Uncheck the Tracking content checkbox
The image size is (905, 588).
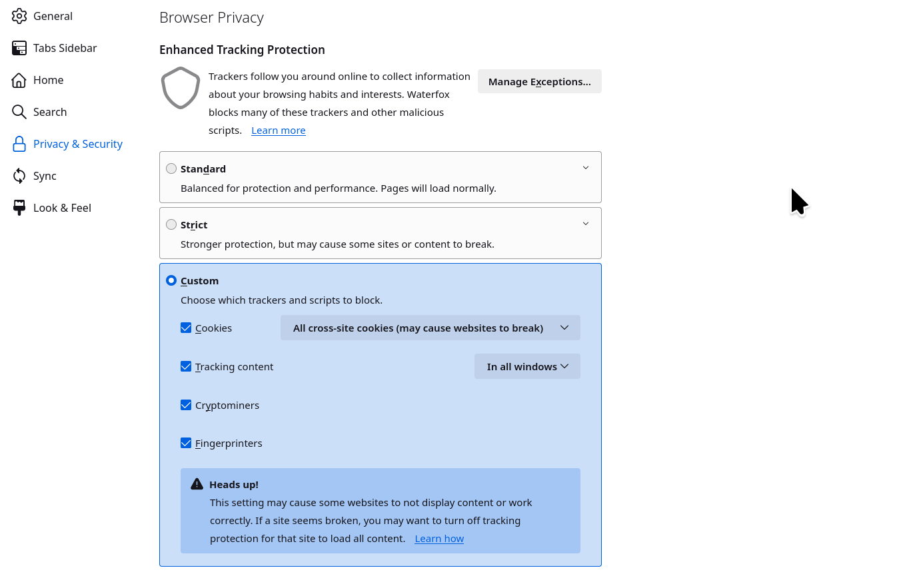point(186,366)
